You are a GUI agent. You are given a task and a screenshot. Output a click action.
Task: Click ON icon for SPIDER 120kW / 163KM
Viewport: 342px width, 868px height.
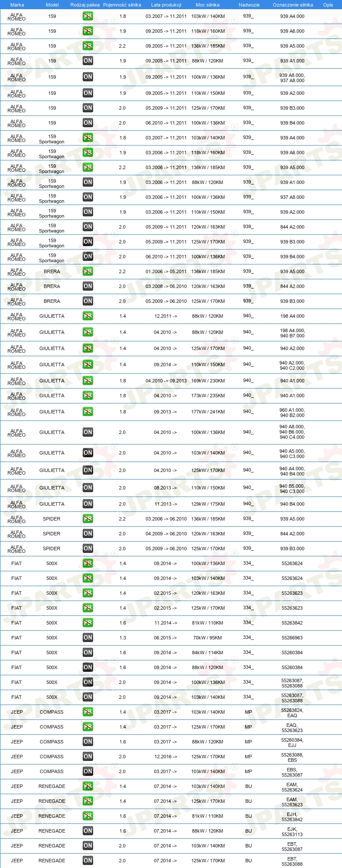[88, 534]
